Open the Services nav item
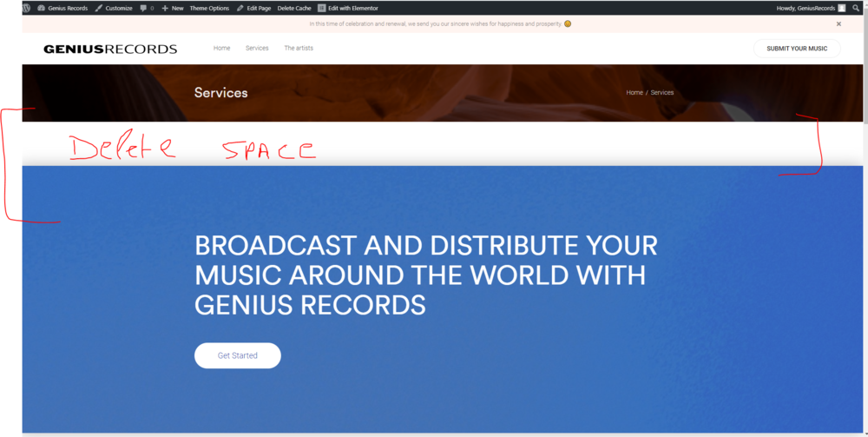This screenshot has width=868, height=437. [x=257, y=48]
